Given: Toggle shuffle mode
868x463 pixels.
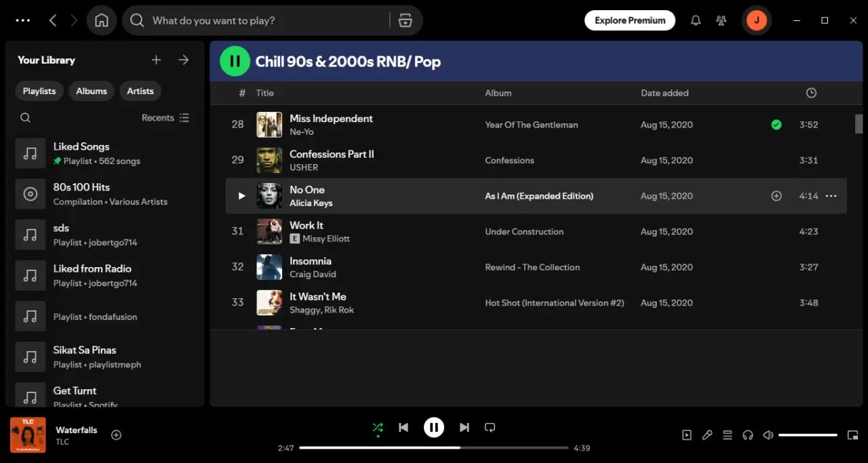Looking at the screenshot, I should click(x=378, y=427).
